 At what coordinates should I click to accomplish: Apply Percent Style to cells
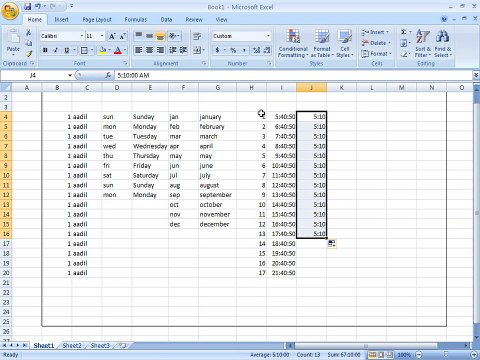(x=233, y=50)
